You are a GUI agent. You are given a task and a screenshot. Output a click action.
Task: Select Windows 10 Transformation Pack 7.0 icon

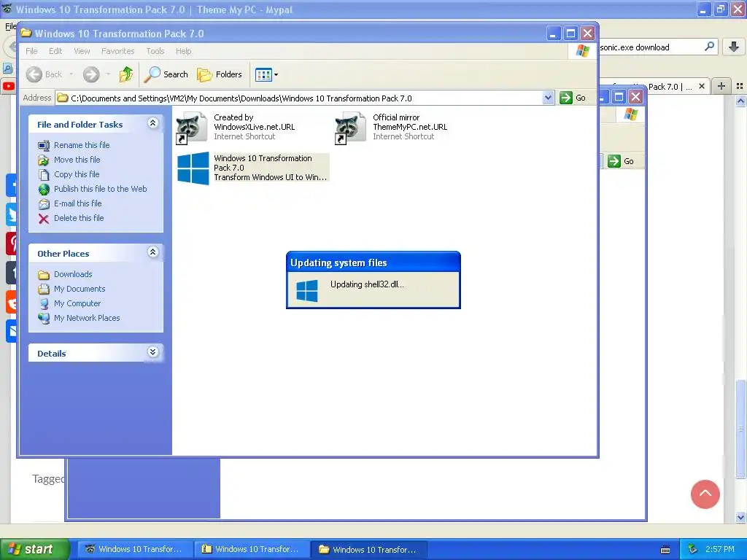[x=193, y=168]
